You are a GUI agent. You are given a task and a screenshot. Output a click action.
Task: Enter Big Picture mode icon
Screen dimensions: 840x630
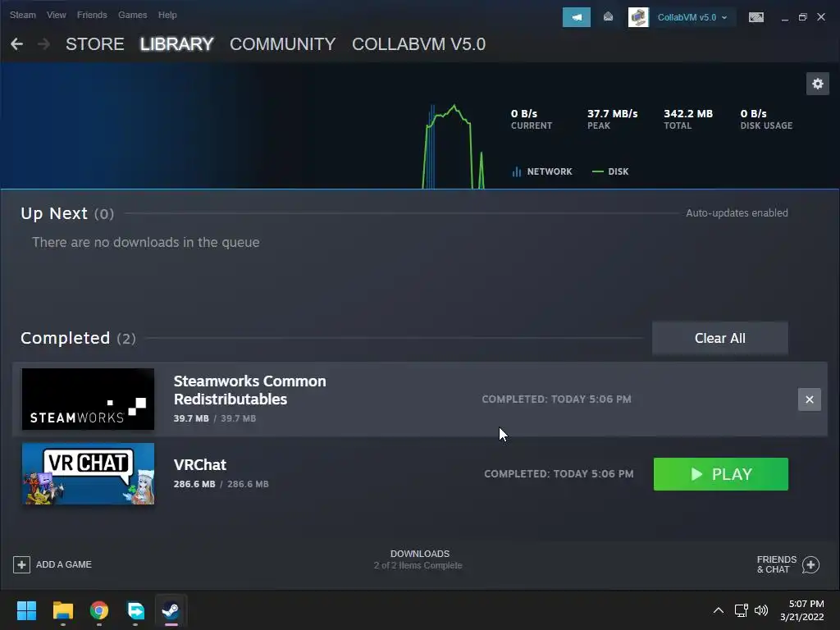coord(756,17)
